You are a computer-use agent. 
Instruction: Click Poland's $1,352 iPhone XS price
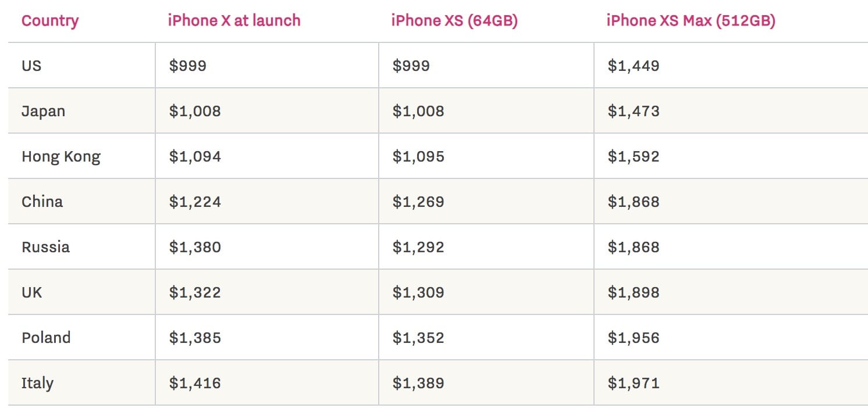click(x=418, y=338)
